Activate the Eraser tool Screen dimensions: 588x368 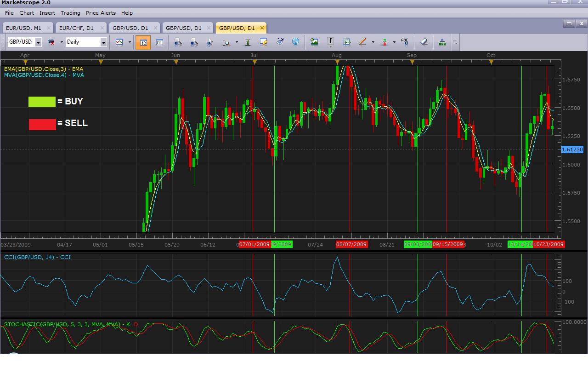[x=424, y=42]
